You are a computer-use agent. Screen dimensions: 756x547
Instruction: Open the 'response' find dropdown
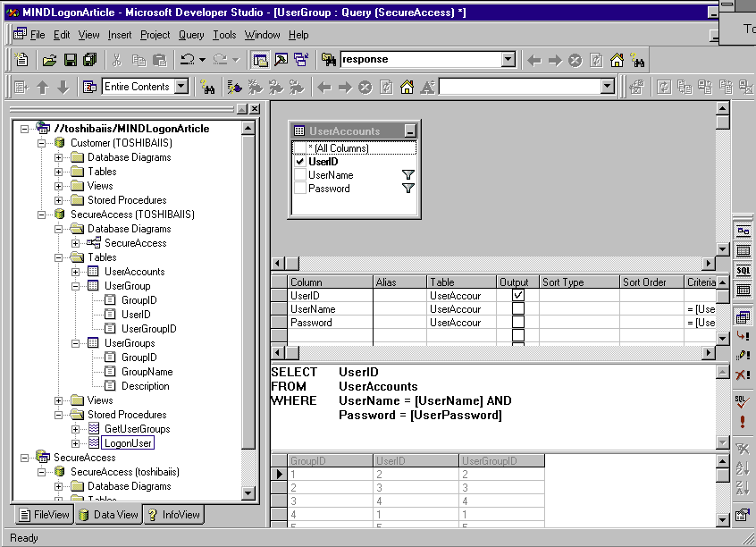point(508,60)
